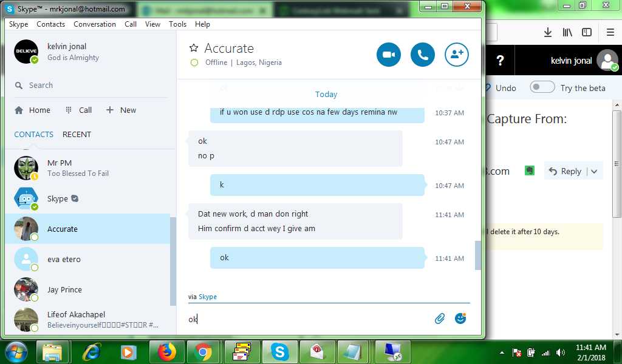
Task: Add people to the Accurate conversation
Action: click(x=457, y=55)
